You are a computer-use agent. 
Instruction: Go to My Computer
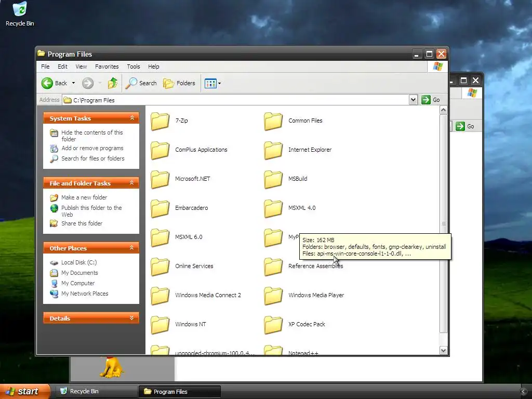[x=78, y=283]
